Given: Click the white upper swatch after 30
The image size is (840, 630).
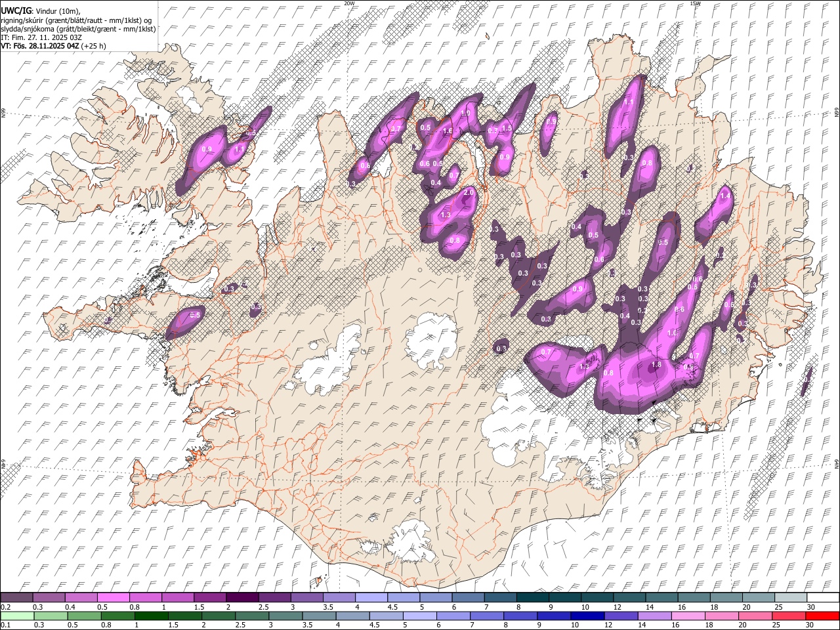Looking at the screenshot, I should pyautogui.click(x=823, y=597).
